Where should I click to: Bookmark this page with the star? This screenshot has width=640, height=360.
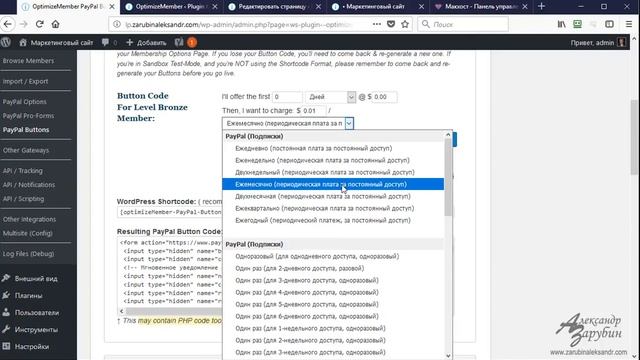pos(405,24)
